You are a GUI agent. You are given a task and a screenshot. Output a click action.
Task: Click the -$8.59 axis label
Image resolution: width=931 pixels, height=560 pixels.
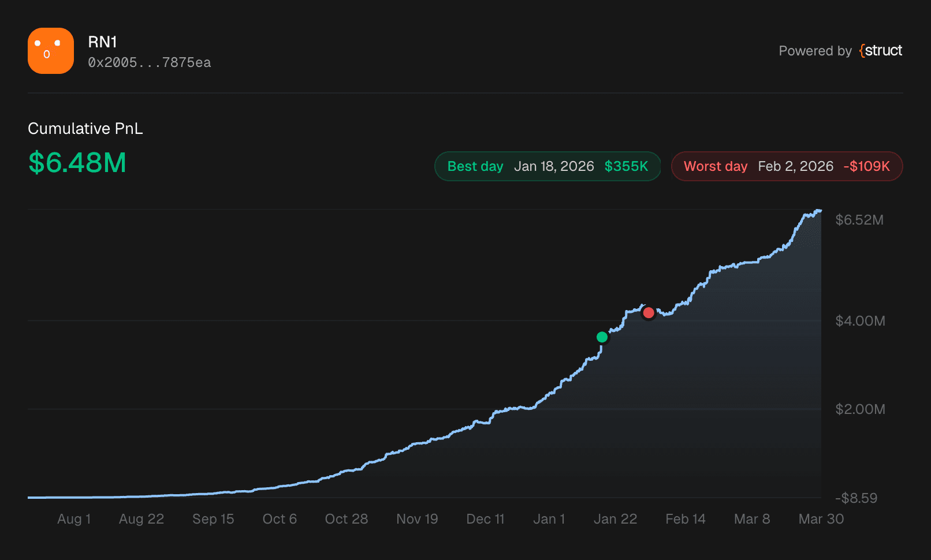[856, 497]
